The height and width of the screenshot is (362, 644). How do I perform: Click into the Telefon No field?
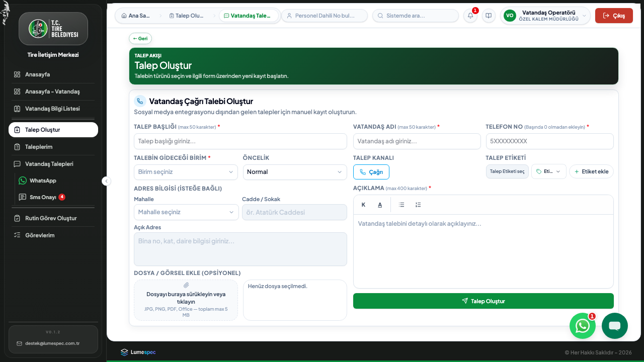coord(550,141)
